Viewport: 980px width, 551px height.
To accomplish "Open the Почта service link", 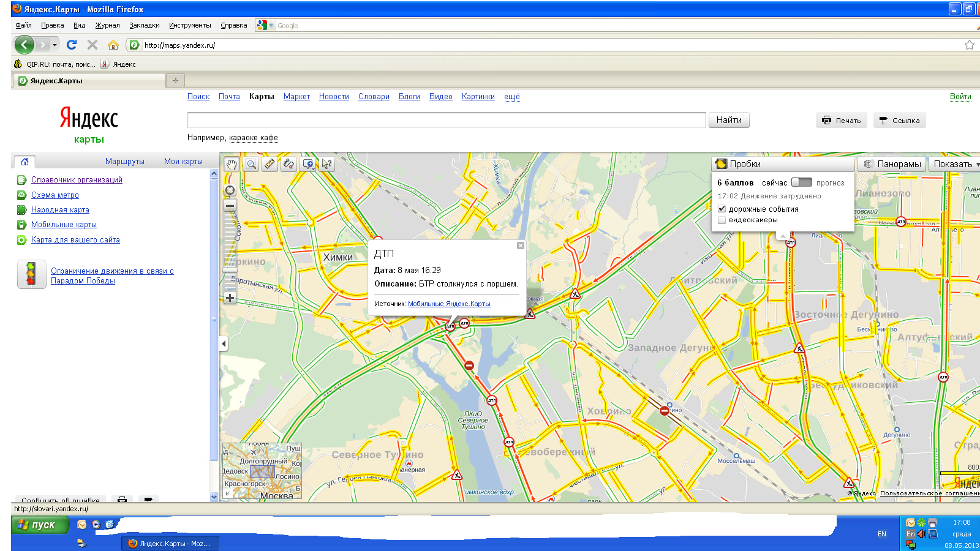I will (x=229, y=97).
